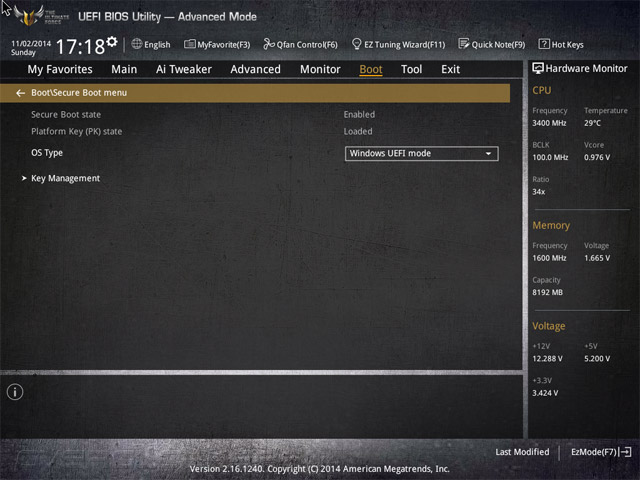The height and width of the screenshot is (480, 640).
Task: Click the EzMode exit arrow icon
Action: click(x=625, y=452)
